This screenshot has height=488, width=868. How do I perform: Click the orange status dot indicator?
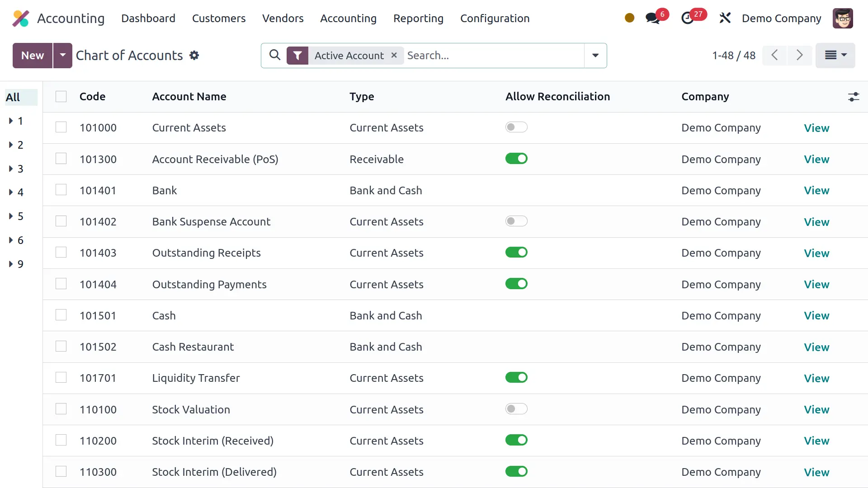[x=629, y=18]
